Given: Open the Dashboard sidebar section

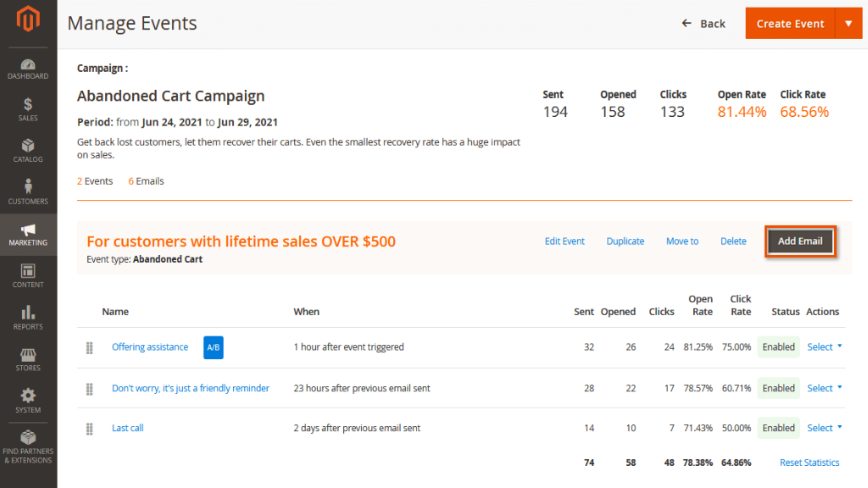Looking at the screenshot, I should [x=28, y=69].
